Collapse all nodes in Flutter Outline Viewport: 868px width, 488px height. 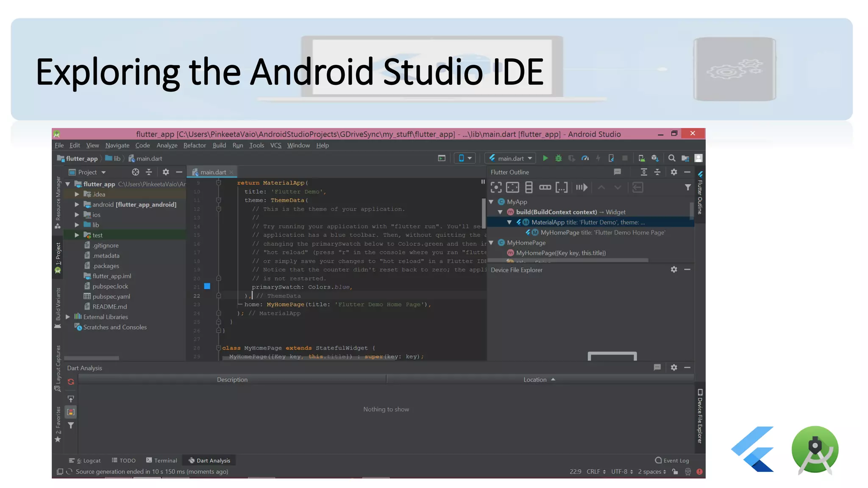coord(657,172)
